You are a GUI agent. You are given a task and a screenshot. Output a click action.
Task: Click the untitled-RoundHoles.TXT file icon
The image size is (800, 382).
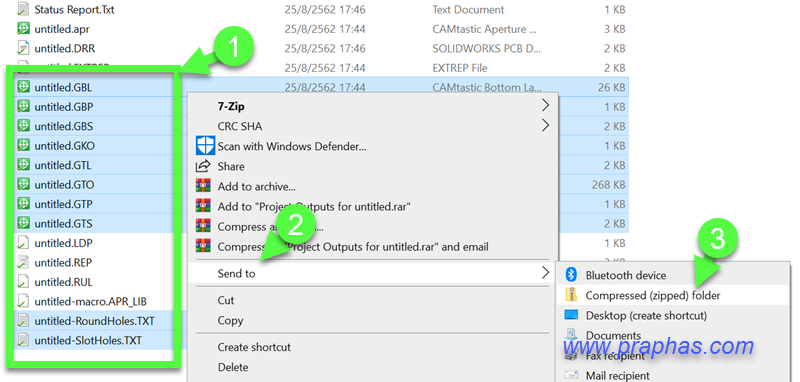[x=23, y=321]
